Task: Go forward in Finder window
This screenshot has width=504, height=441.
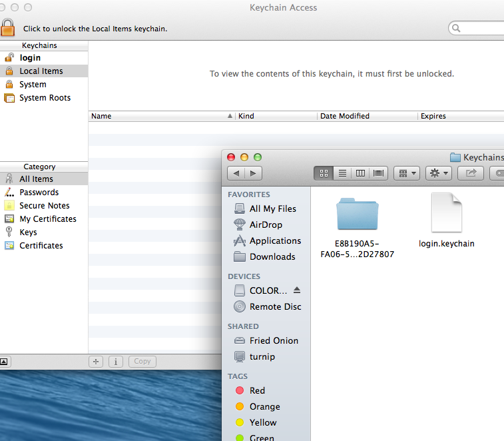Action: point(253,173)
